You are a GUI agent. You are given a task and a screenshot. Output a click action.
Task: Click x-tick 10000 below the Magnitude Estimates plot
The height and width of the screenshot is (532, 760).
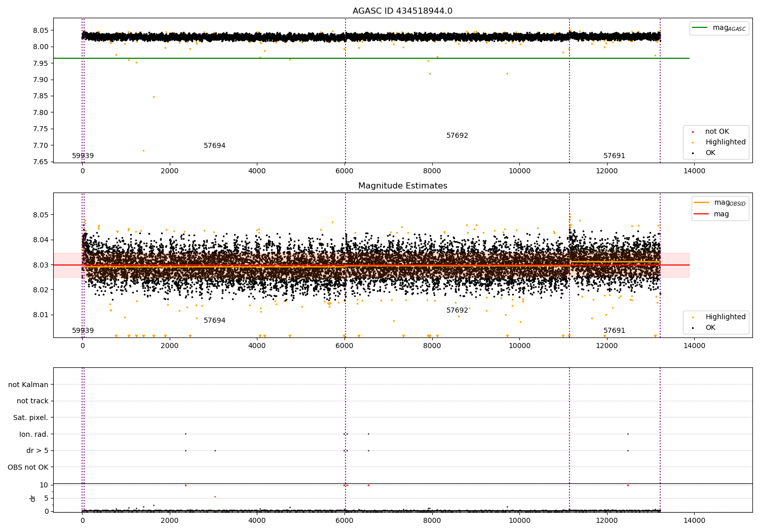click(x=519, y=346)
